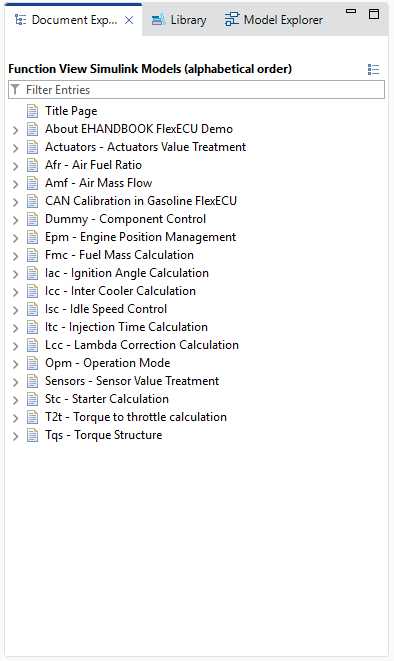Open Fmc - Fuel Mass Calculation entry
Screen dimensions: 394x661
coord(119,255)
